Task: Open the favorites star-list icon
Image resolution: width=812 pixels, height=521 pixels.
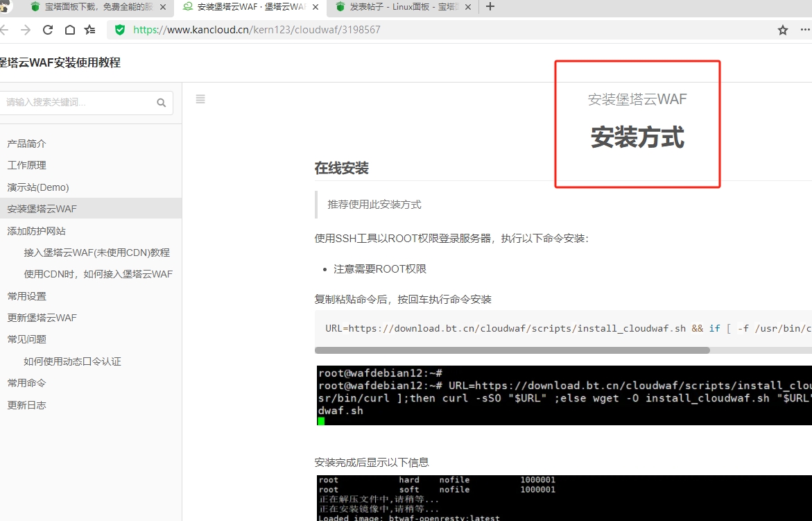Action: click(x=90, y=30)
